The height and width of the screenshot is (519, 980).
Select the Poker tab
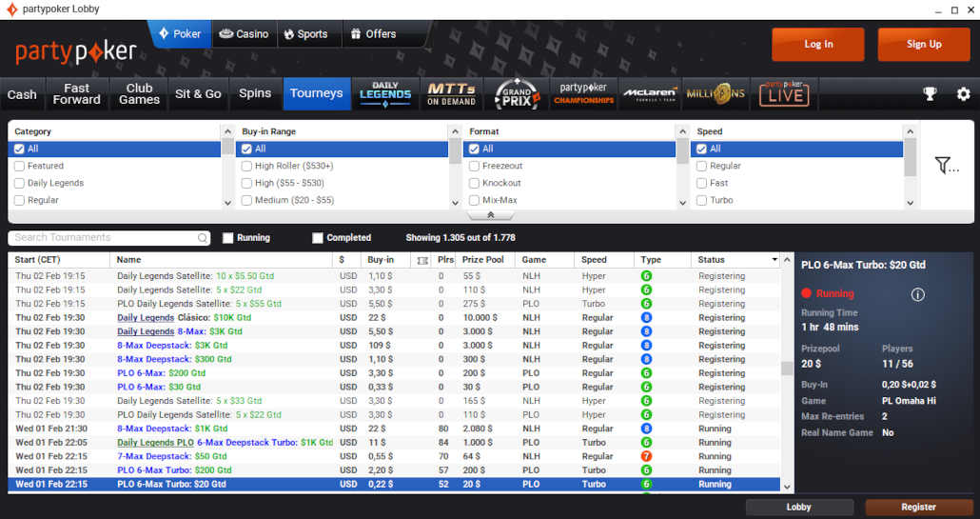[180, 33]
